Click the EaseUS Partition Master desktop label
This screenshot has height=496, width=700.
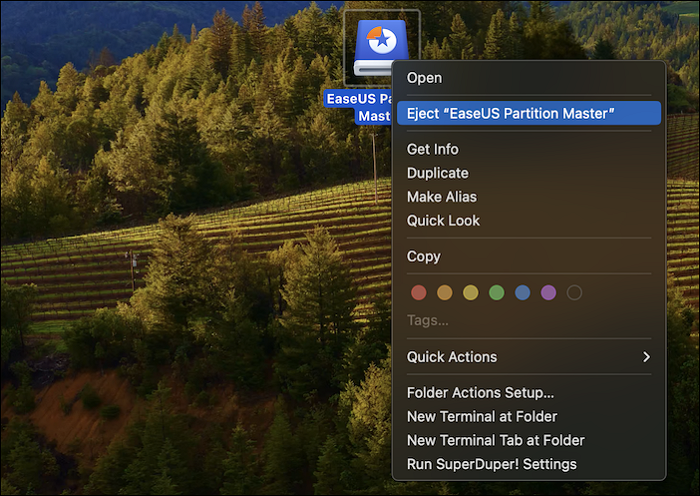[x=358, y=107]
